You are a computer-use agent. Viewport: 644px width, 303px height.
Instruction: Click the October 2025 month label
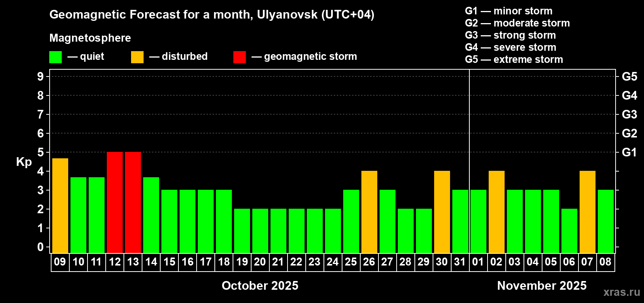coord(260,286)
